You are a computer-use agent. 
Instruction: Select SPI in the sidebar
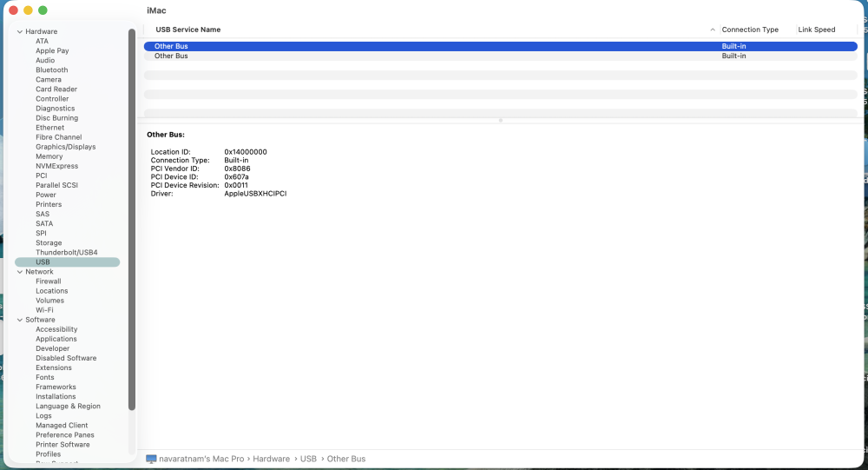pyautogui.click(x=42, y=233)
